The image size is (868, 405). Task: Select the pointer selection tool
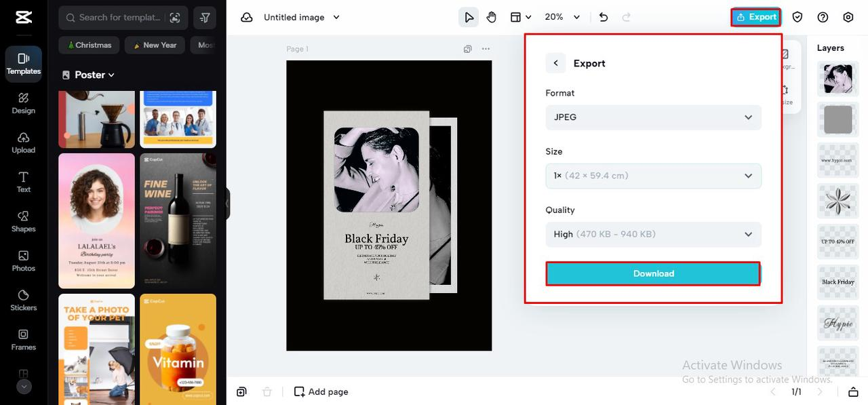click(x=469, y=18)
